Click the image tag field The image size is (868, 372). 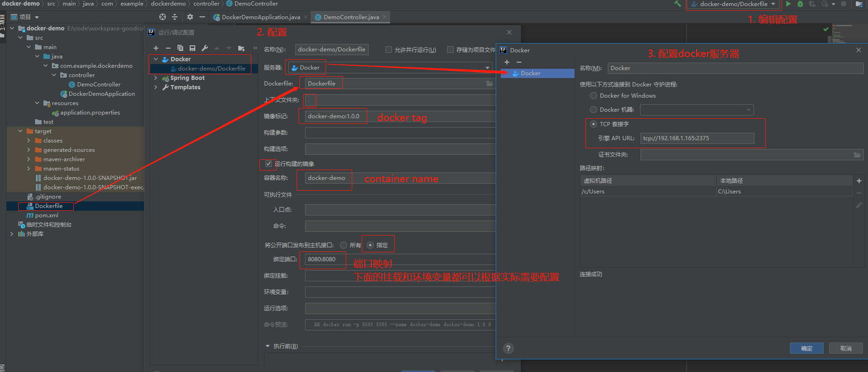(400, 116)
